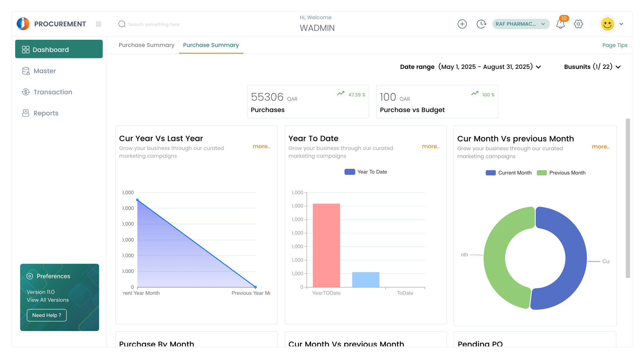Click the search magnifier icon
This screenshot has height=358, width=644.
click(122, 24)
